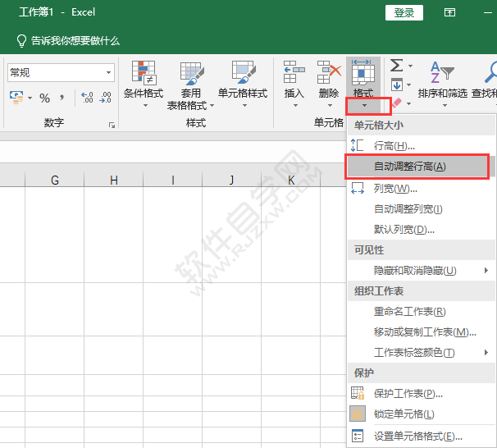Apply percent style formatting

[44, 98]
